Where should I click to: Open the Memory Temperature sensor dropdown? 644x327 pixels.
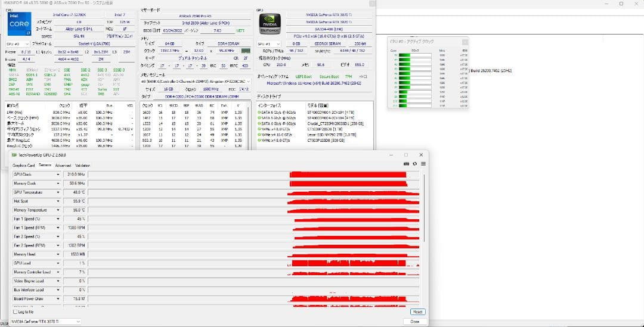pyautogui.click(x=58, y=210)
